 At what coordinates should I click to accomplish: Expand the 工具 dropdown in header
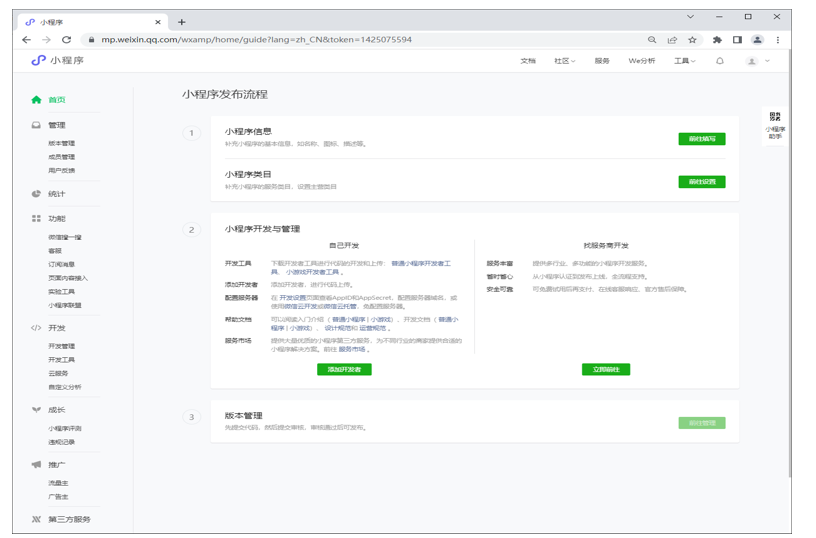click(x=685, y=61)
